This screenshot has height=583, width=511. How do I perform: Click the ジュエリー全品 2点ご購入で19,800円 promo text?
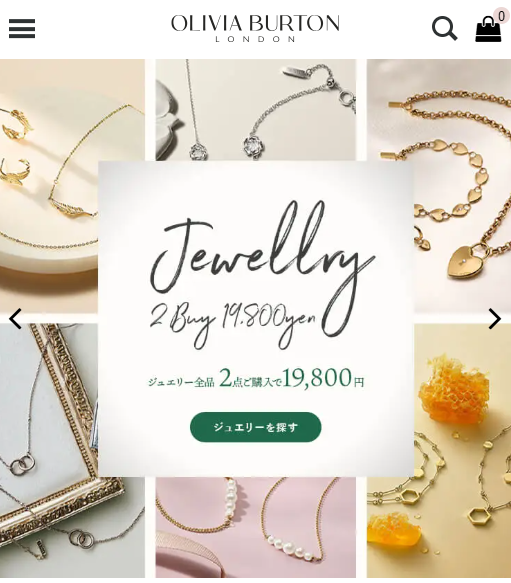pyautogui.click(x=256, y=379)
